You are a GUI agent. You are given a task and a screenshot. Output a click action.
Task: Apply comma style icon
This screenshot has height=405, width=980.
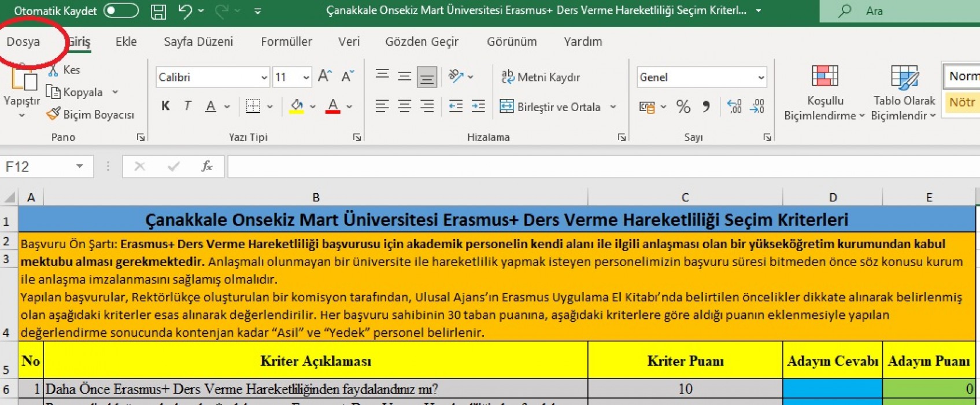pos(706,106)
